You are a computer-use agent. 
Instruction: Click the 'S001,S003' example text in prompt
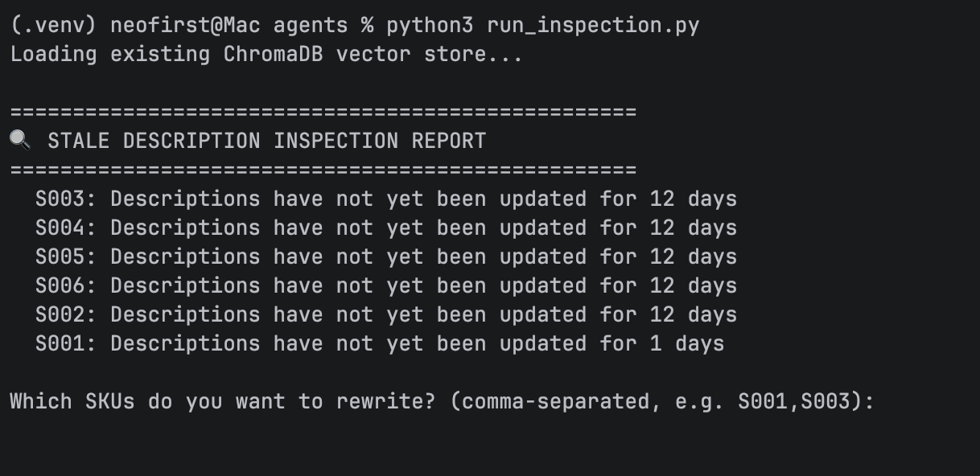coord(794,400)
